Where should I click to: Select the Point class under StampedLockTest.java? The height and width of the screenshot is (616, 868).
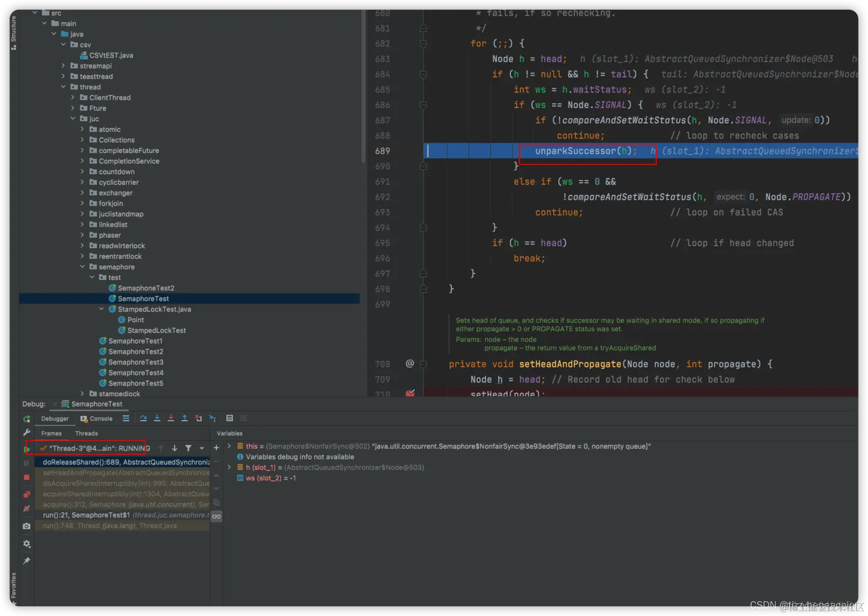131,320
